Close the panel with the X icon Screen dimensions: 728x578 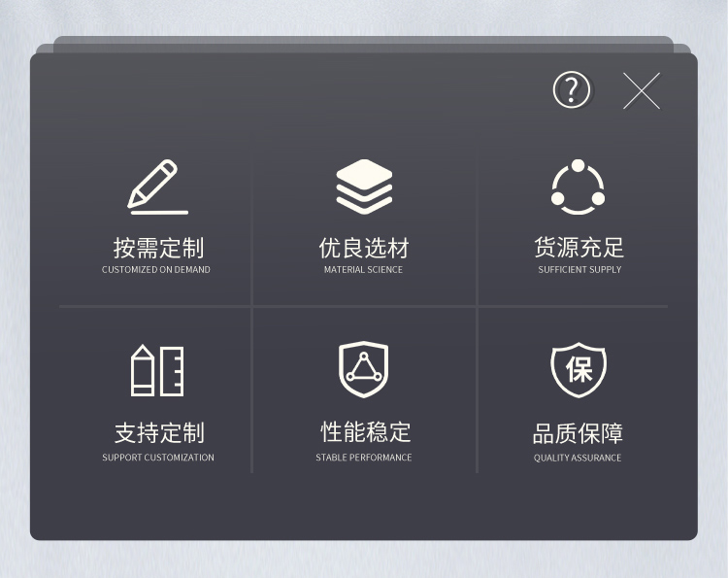pos(642,91)
